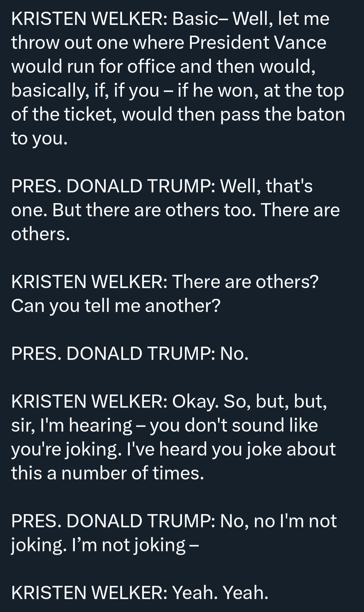Image resolution: width=364 pixels, height=612 pixels.
Task: Click the question "There are others?"
Action: click(x=245, y=282)
